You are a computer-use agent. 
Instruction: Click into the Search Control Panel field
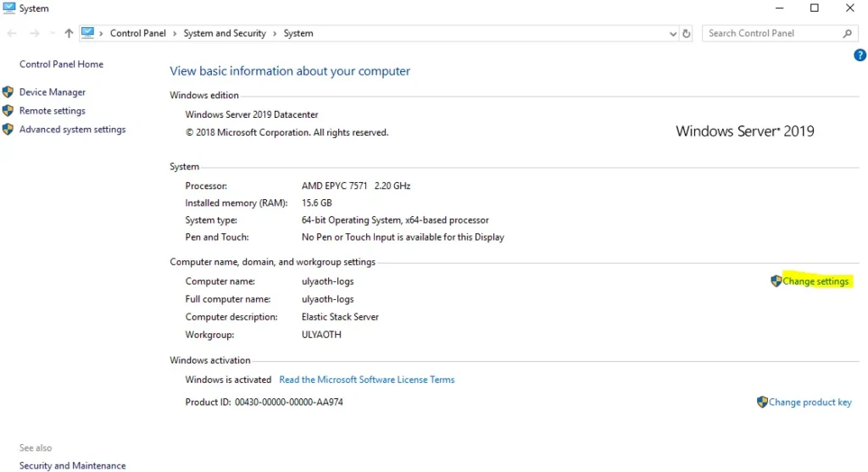pos(771,34)
